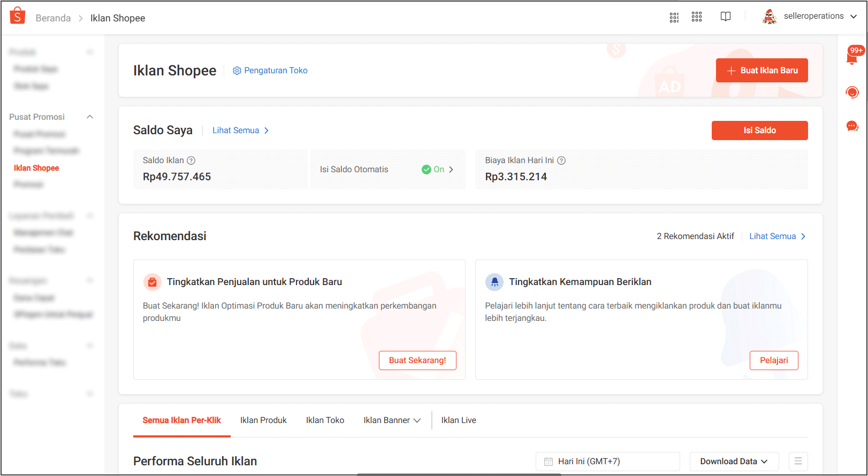
Task: Click the rocket icon for Kemampuan Beriklan
Action: 494,282
